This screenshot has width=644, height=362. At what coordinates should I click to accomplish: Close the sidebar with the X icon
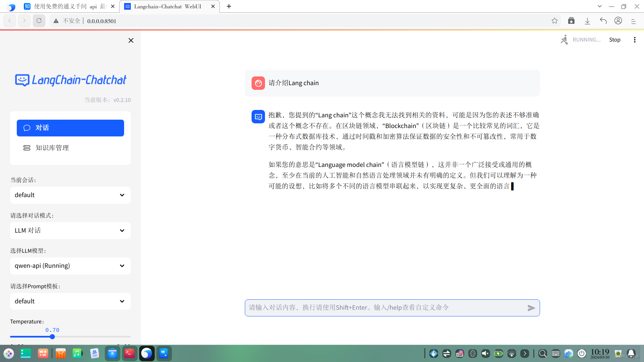tap(131, 41)
